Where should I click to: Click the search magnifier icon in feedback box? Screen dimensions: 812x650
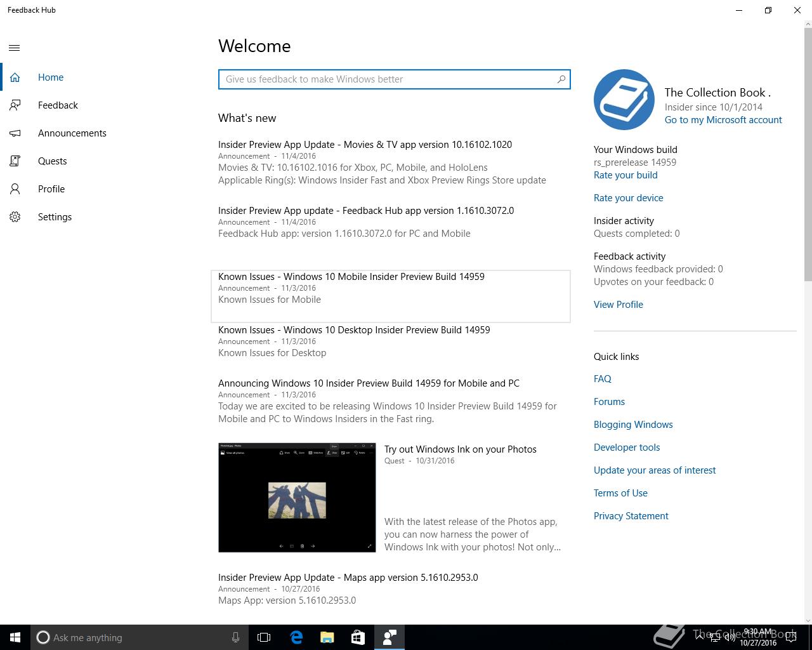(561, 79)
